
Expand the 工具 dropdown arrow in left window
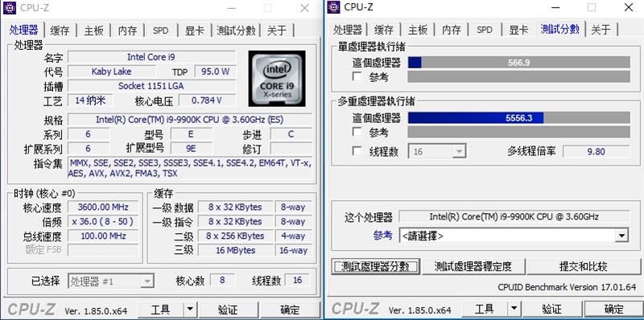189,310
